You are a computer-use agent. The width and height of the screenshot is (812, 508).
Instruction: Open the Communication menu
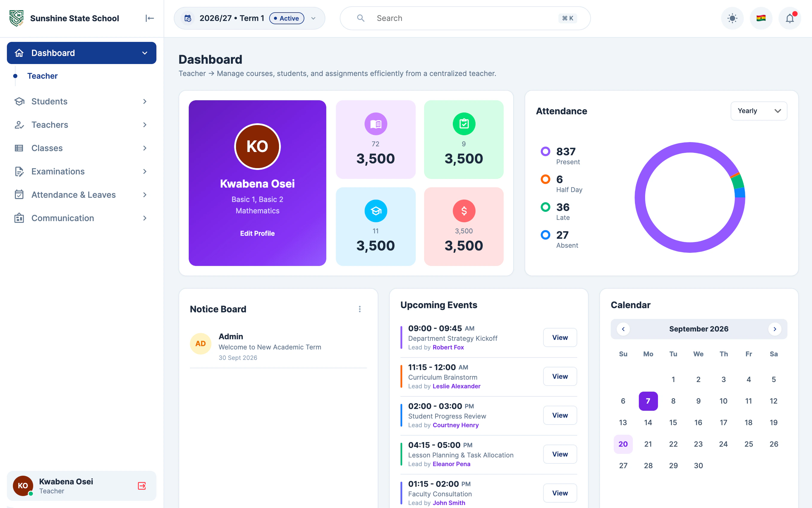click(x=82, y=218)
